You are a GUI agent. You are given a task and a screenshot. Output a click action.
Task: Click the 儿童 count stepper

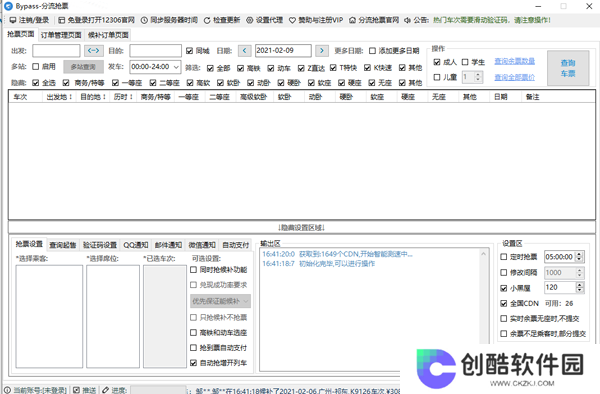(x=478, y=77)
